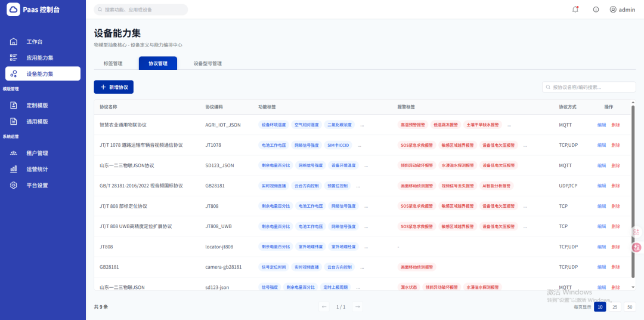
Task: Click the 新增协议 button
Action: click(114, 87)
